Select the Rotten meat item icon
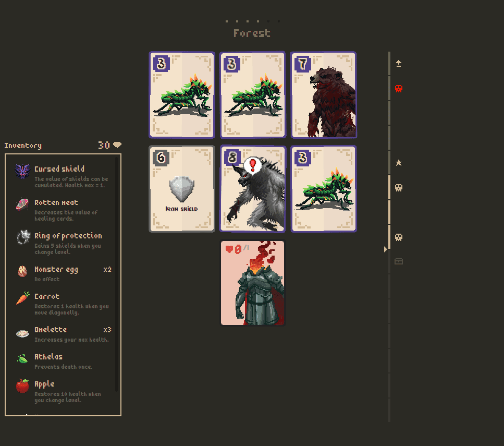The width and height of the screenshot is (504, 446). pos(22,204)
